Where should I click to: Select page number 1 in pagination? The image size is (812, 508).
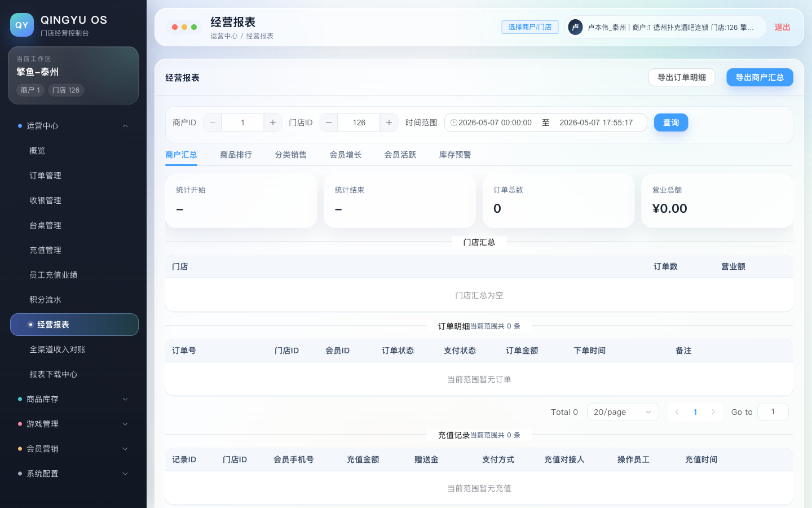tap(695, 412)
